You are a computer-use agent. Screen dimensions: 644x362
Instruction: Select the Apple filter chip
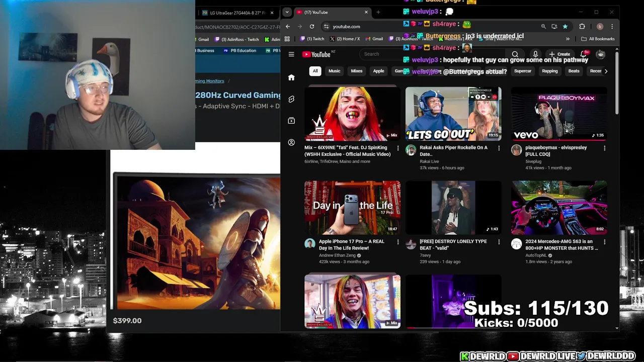[x=378, y=71]
